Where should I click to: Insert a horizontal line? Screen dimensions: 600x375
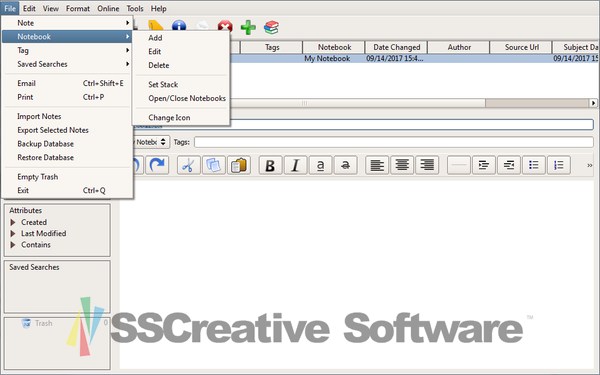[458, 165]
